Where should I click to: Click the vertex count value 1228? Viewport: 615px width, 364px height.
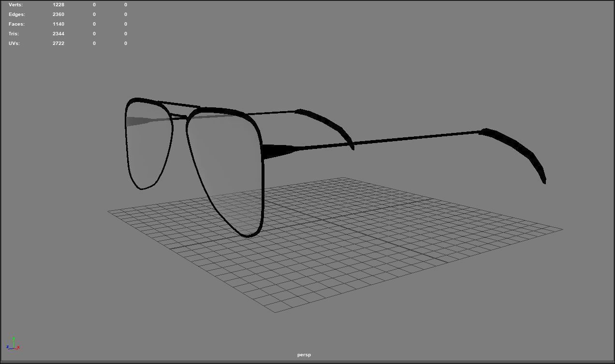pos(59,4)
